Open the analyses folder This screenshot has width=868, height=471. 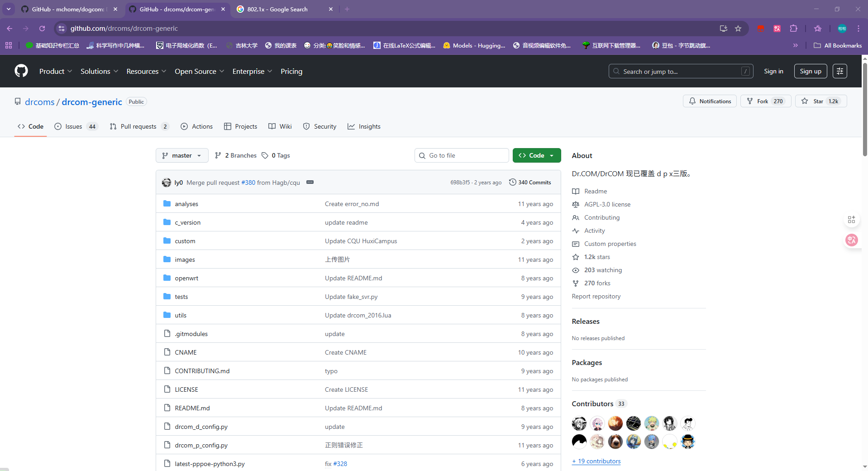point(186,204)
